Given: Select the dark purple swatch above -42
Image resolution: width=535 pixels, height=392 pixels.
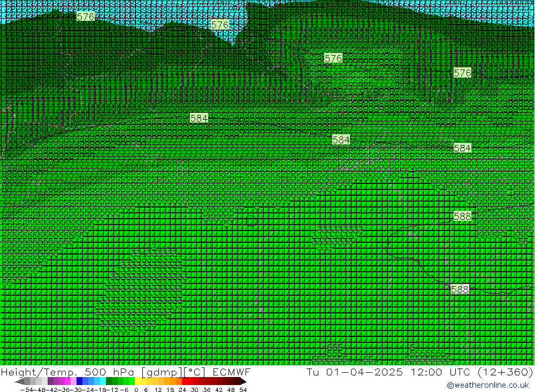Looking at the screenshot, I should point(50,381).
